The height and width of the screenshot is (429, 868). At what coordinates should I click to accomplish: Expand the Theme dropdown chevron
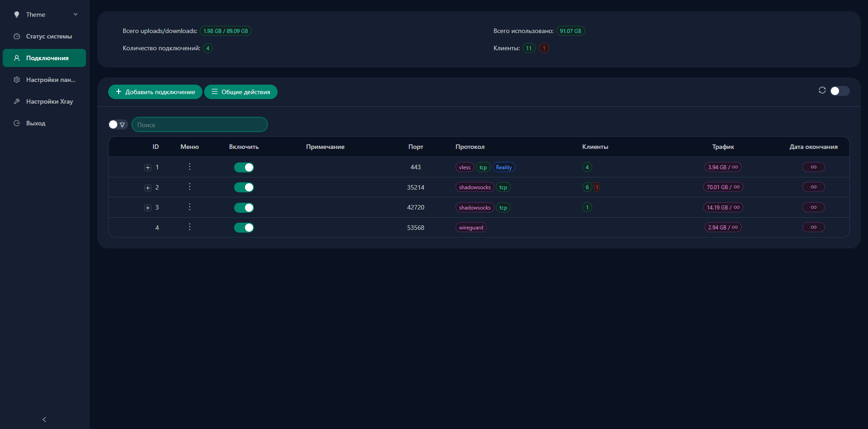pos(76,14)
